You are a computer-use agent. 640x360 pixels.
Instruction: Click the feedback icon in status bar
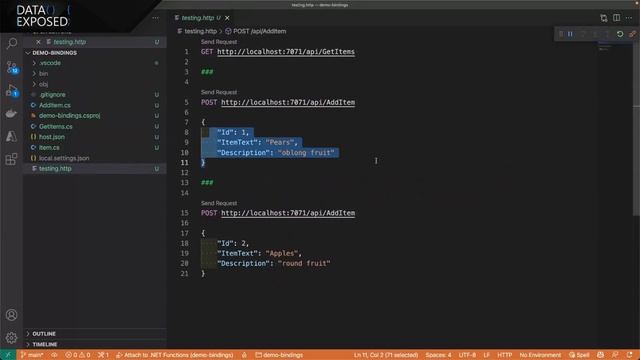click(x=615, y=355)
